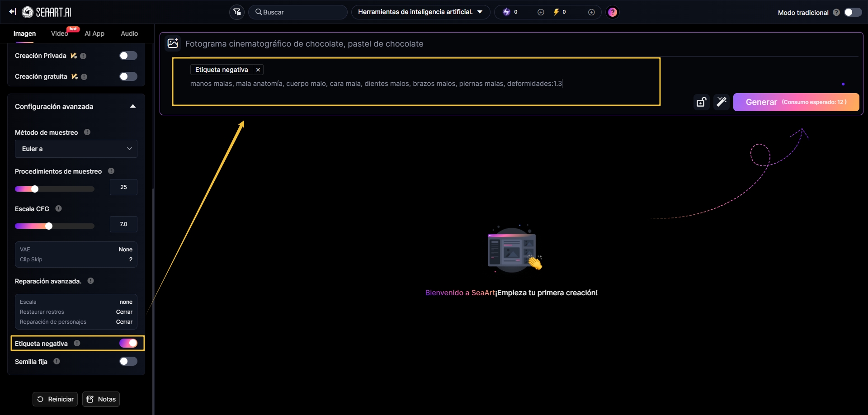
Task: Turn off the Etiqueta negativa switch
Action: (128, 343)
